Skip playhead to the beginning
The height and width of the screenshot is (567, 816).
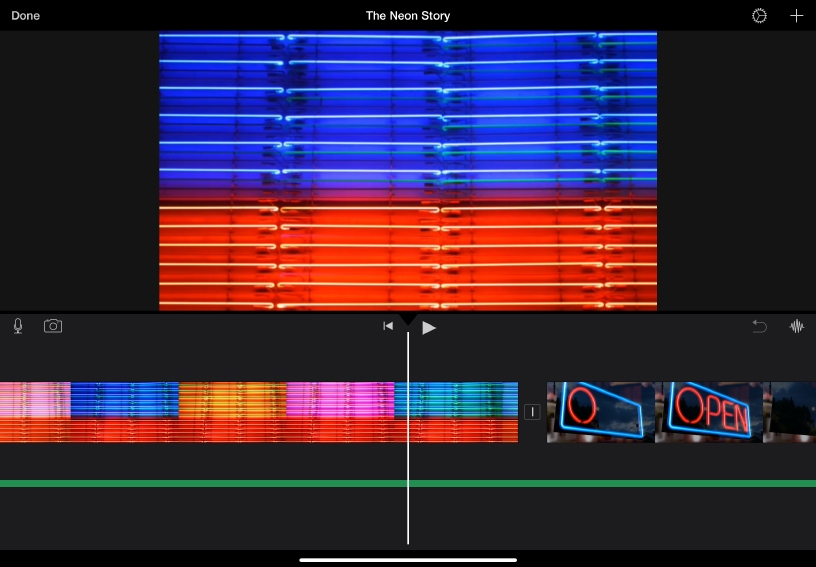(x=388, y=326)
